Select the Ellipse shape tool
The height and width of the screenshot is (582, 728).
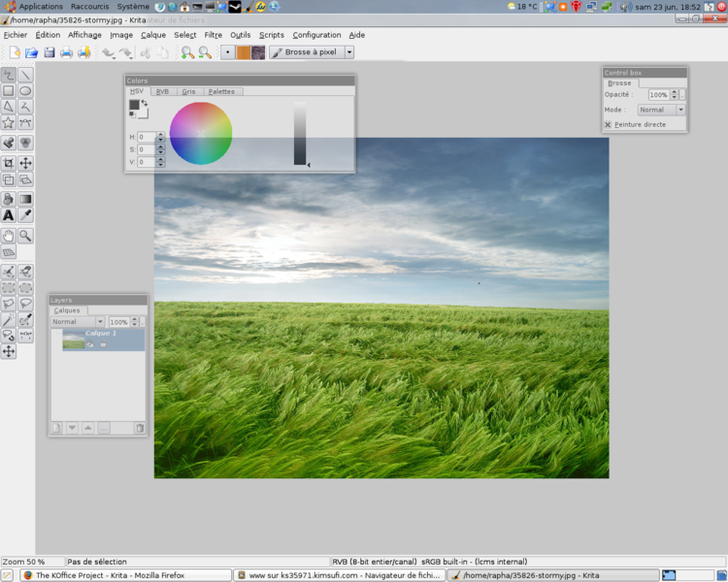point(26,91)
